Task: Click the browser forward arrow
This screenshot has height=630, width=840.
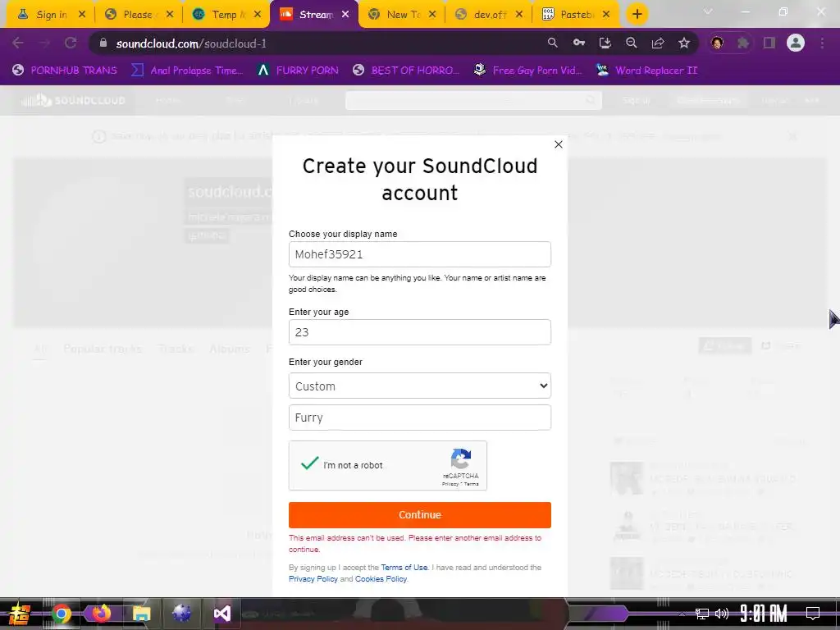Action: [44, 43]
